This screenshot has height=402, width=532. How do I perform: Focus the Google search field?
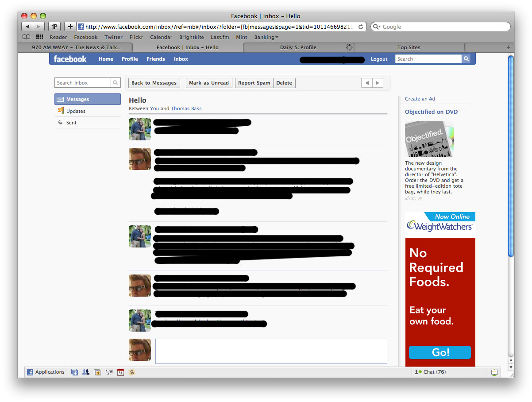click(441, 27)
